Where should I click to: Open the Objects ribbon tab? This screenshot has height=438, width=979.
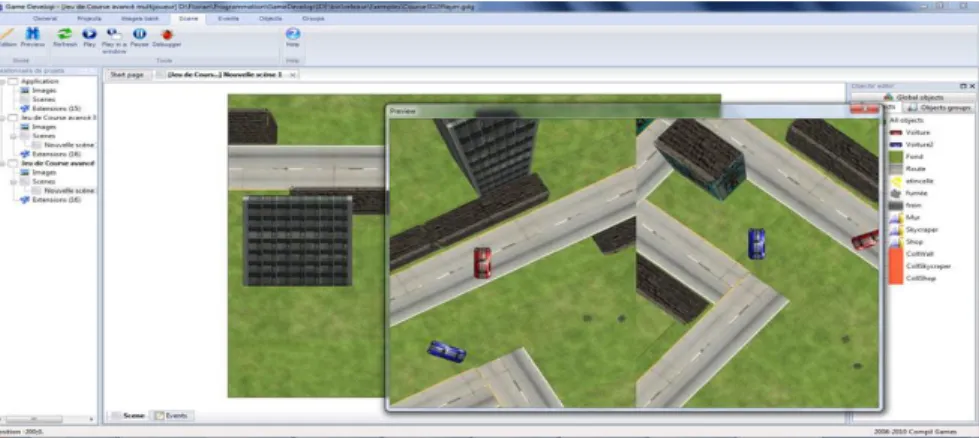(x=270, y=19)
